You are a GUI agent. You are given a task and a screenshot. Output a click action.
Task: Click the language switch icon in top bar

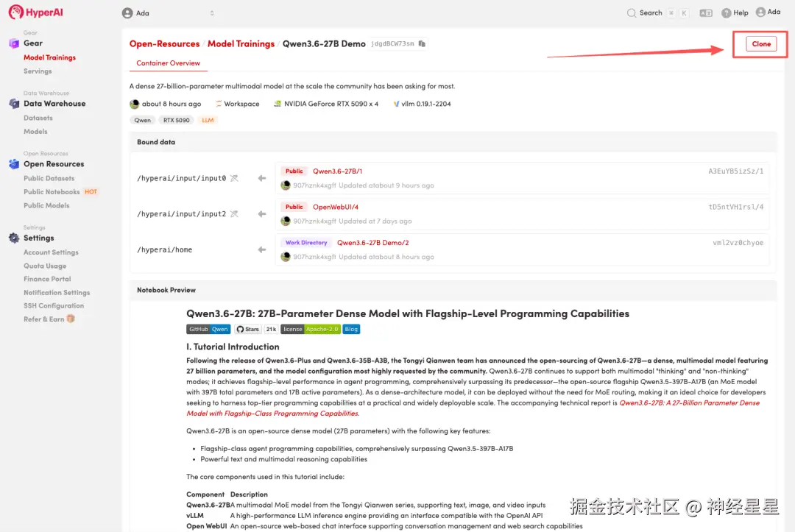[706, 13]
